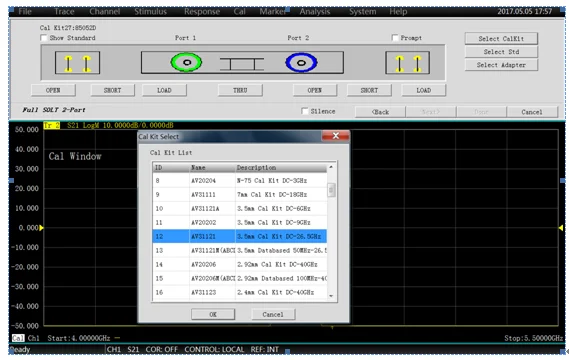Viewport: 569px width, 360px height.
Task: Select cal kit row AV20204 N-75
Action: pos(240,180)
